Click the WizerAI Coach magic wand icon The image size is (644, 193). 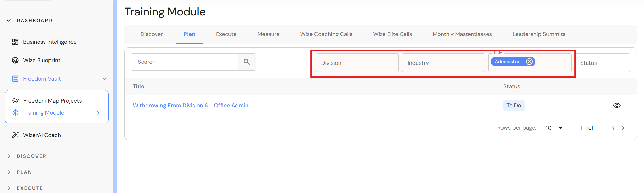pos(15,135)
